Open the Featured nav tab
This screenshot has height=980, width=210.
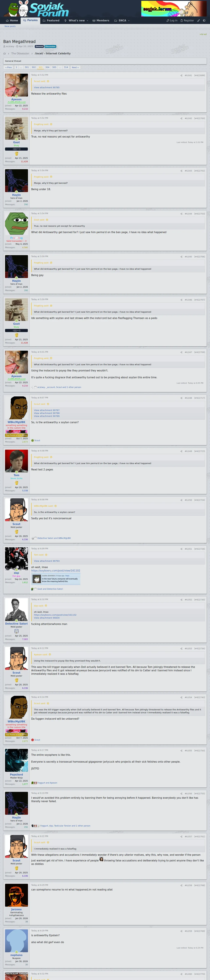point(51,21)
